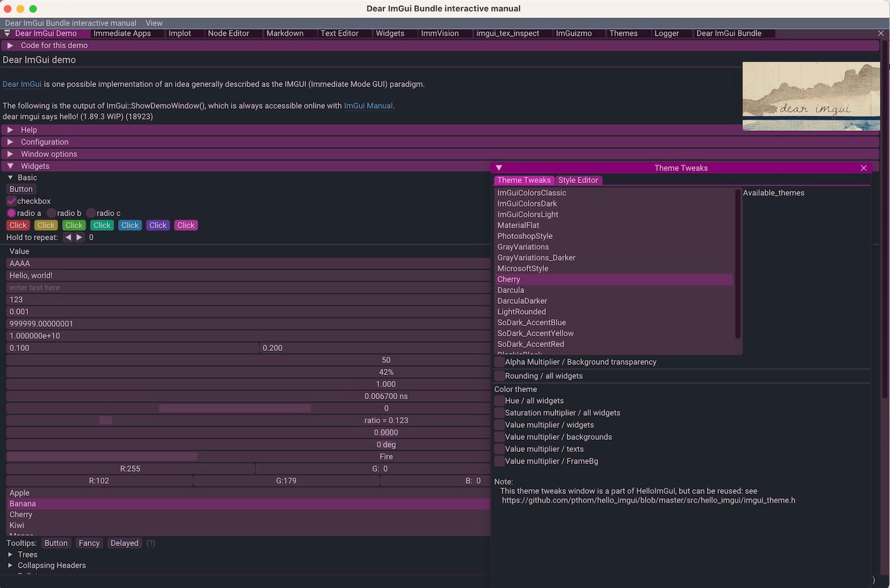Check Value multiplier / backgrounds
The height and width of the screenshot is (588, 890).
pos(499,437)
